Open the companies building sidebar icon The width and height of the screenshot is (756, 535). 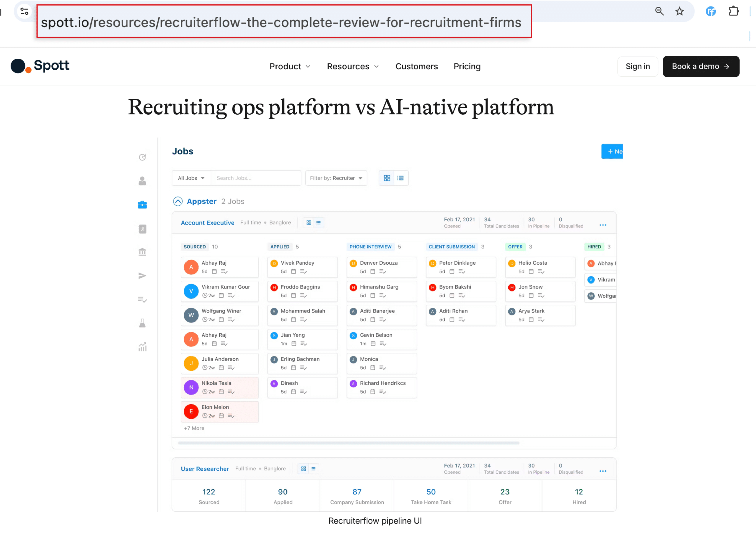pos(142,252)
